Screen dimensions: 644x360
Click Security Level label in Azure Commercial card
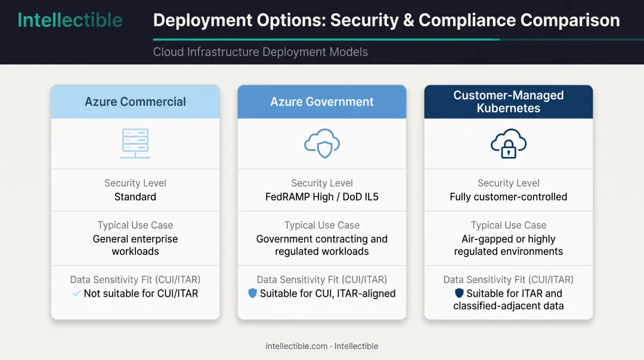135,183
